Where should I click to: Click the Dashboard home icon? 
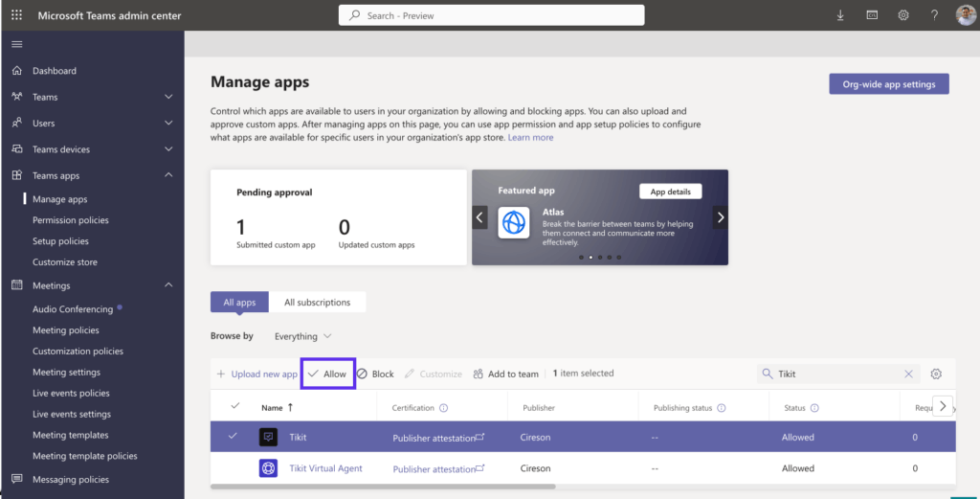click(17, 71)
